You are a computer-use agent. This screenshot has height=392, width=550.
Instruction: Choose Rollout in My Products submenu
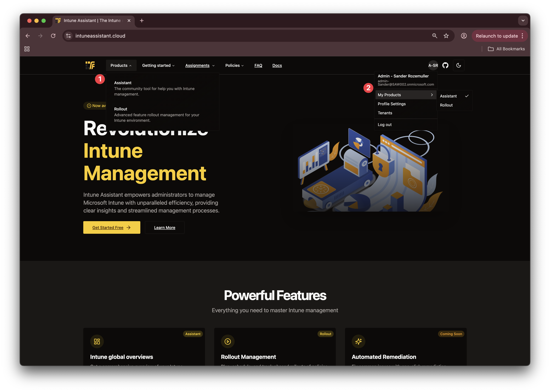tap(454, 105)
